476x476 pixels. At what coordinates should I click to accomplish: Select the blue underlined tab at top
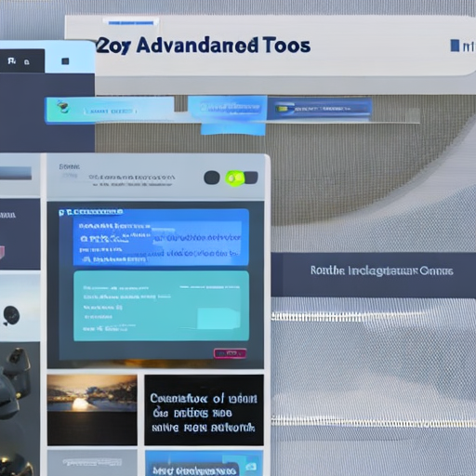131,23
